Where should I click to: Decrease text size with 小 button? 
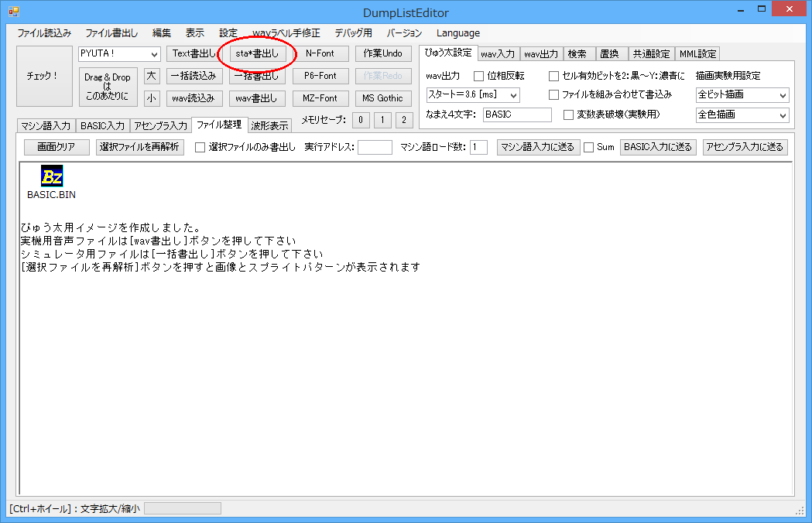151,97
